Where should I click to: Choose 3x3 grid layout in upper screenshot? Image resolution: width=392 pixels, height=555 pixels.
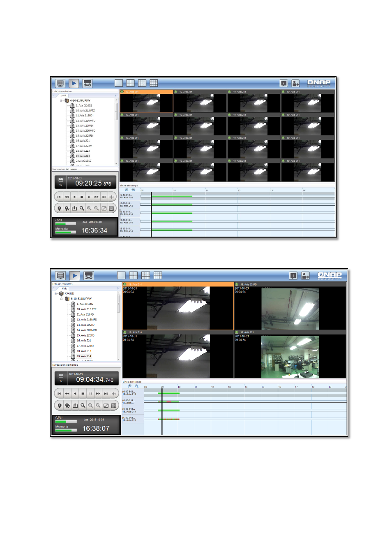point(142,83)
